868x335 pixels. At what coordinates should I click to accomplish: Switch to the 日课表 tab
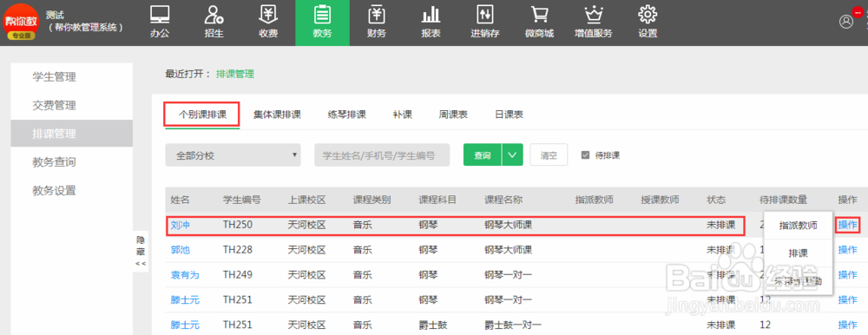(510, 115)
